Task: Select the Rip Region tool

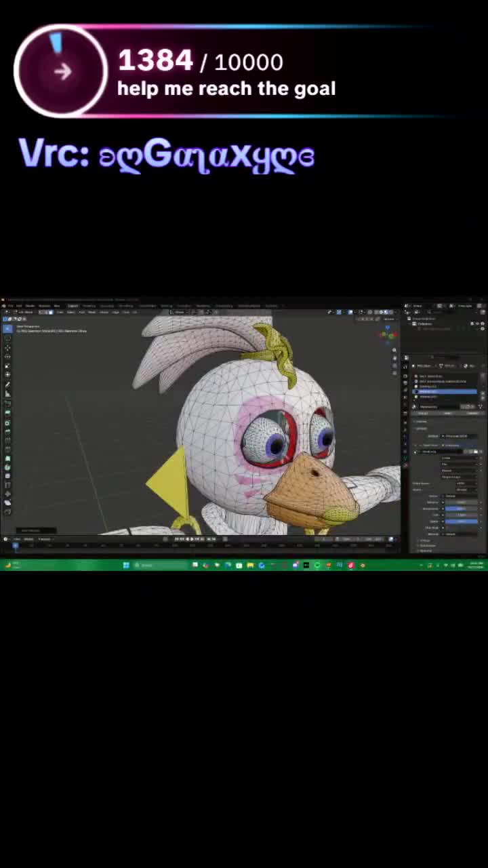Action: pyautogui.click(x=7, y=511)
